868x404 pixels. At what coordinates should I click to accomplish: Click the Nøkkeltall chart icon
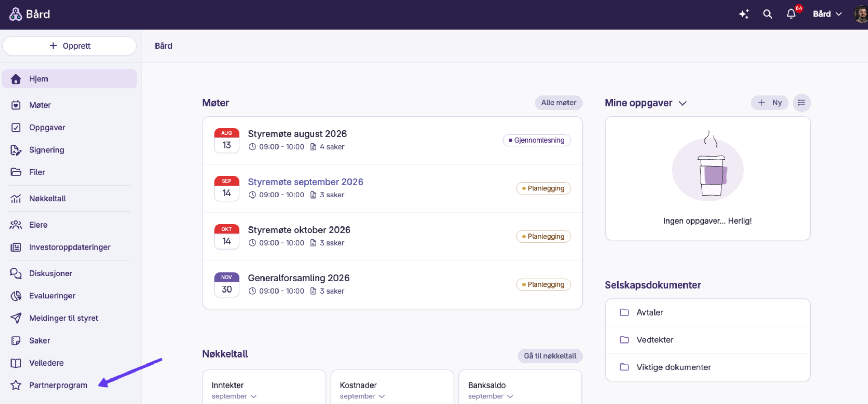(16, 198)
